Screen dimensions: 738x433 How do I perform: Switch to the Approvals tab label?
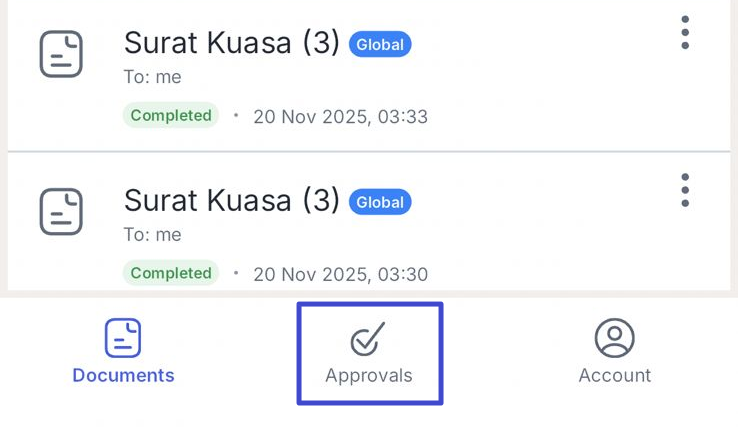point(368,376)
